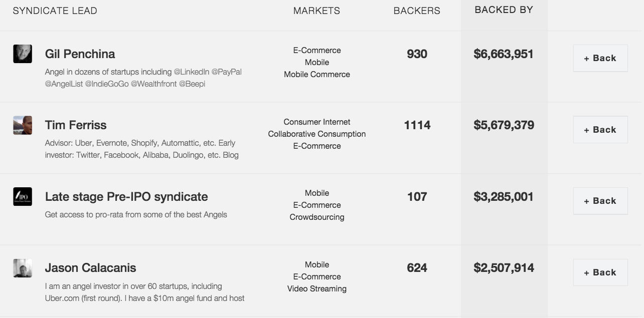Click the Collaborative Consumption market tag
This screenshot has width=644, height=318.
click(316, 134)
